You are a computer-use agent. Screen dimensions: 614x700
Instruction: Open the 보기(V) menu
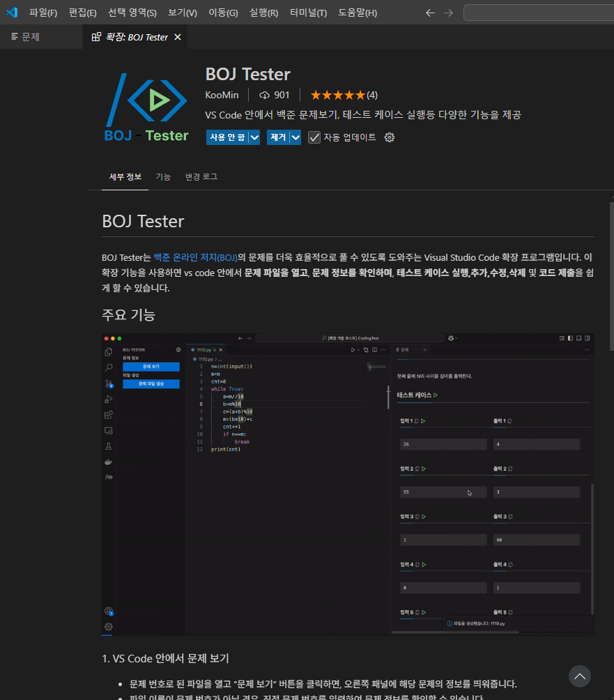(x=183, y=13)
